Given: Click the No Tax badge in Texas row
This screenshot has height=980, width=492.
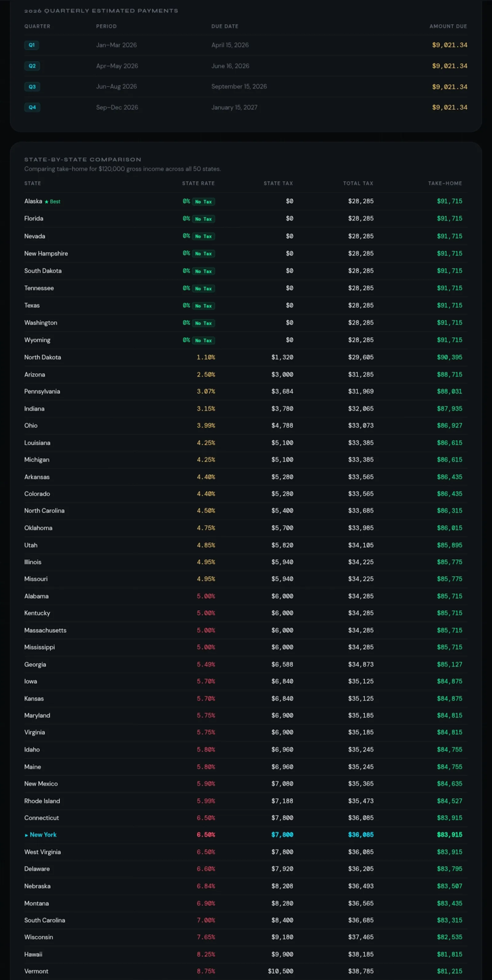Looking at the screenshot, I should tap(203, 306).
